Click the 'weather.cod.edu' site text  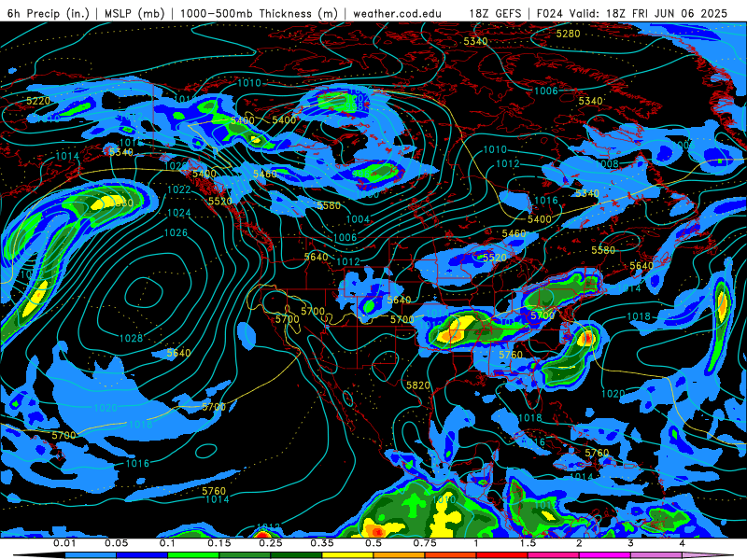pyautogui.click(x=397, y=13)
